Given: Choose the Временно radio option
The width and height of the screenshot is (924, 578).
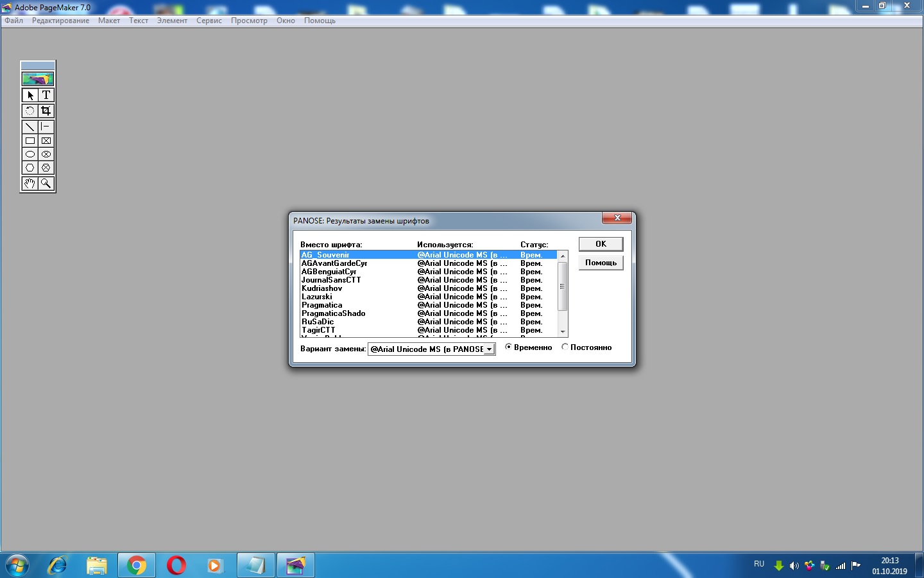Looking at the screenshot, I should 528,347.
